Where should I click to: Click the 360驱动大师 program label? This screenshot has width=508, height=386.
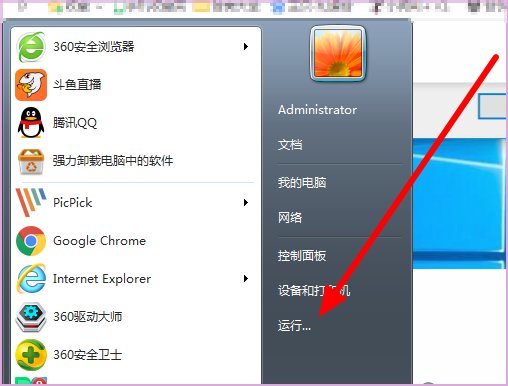88,317
